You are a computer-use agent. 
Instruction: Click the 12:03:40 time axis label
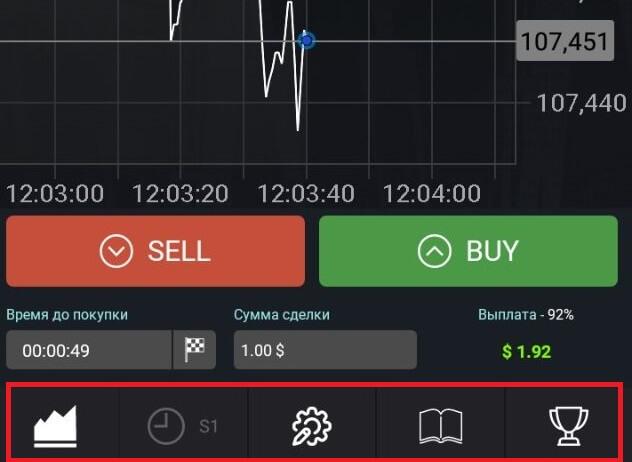coord(306,192)
